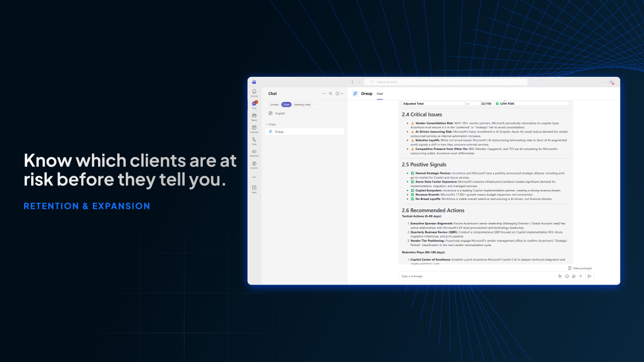Click the AI-Driven Insourcing Risk bullet label
The height and width of the screenshot is (362, 644).
pos(434,132)
